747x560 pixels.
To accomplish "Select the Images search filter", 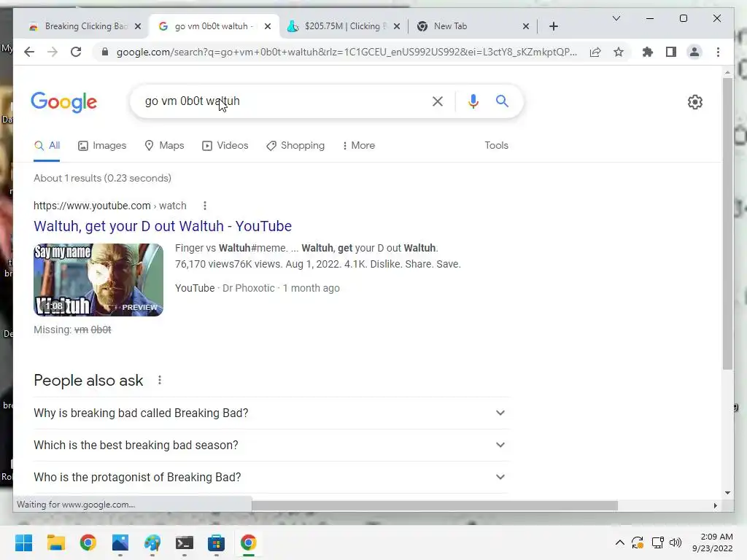I will coord(102,146).
